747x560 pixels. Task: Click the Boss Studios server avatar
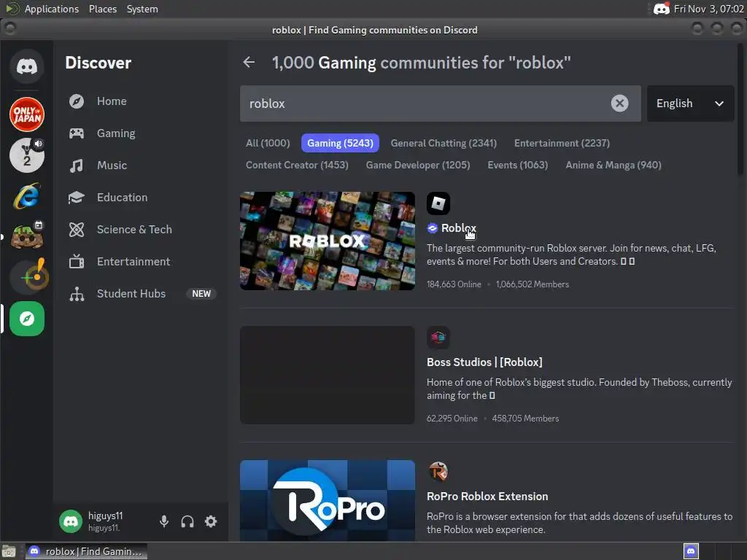coord(438,338)
